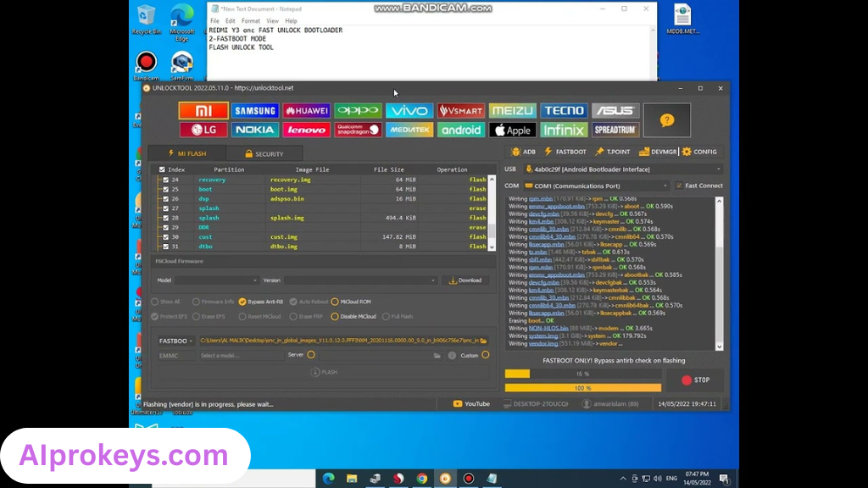Click the YouTube link in status bar
The width and height of the screenshot is (868, 488).
point(471,404)
